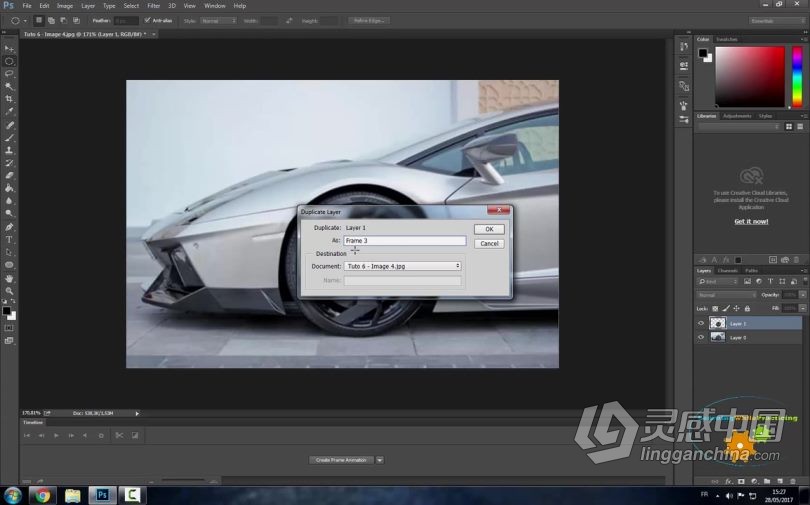This screenshot has width=810, height=505.
Task: Open the Essentials workspace dropdown
Action: [x=777, y=21]
